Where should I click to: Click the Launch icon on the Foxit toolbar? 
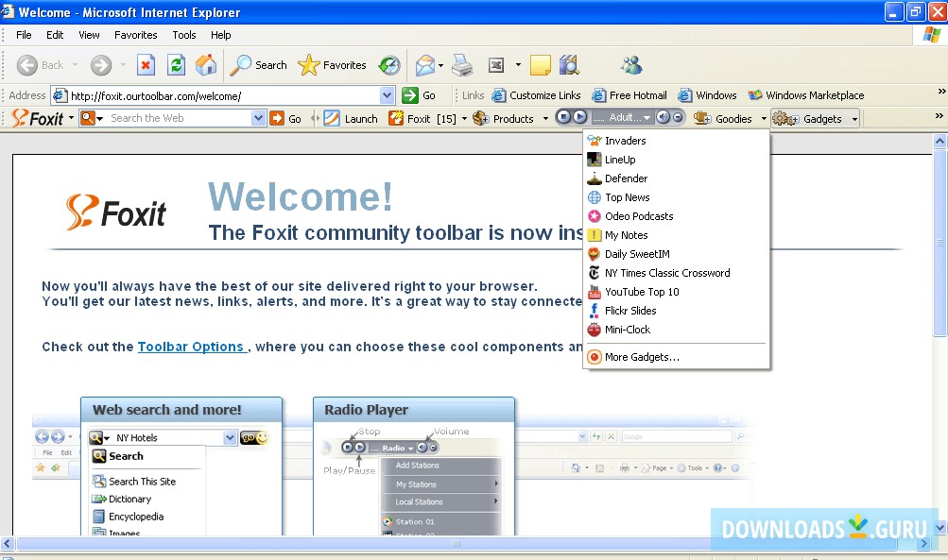pyautogui.click(x=332, y=117)
